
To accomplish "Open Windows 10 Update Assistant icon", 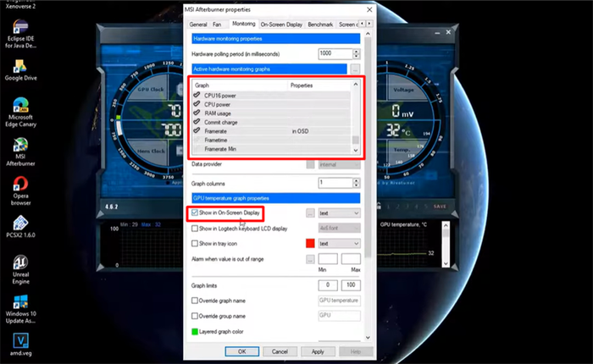I will pos(20,309).
